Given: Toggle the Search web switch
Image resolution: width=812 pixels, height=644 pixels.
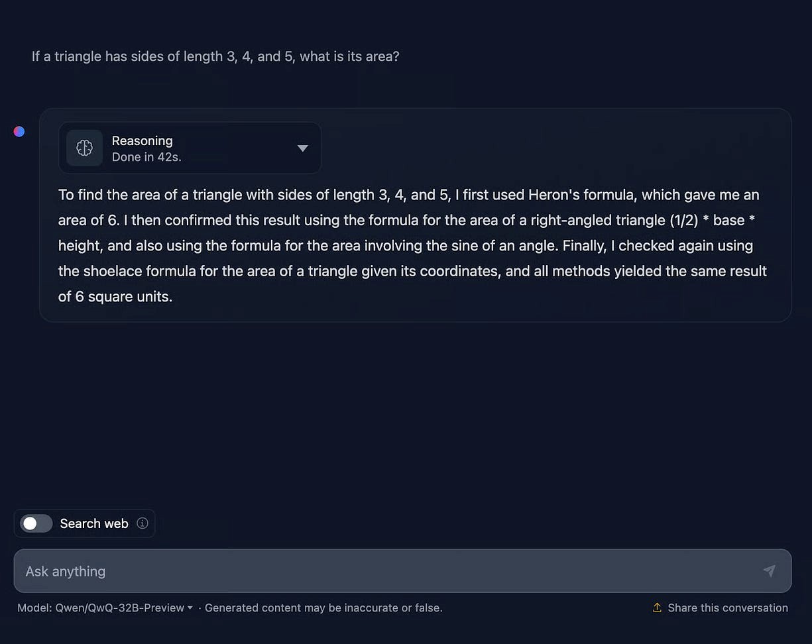Looking at the screenshot, I should point(36,523).
